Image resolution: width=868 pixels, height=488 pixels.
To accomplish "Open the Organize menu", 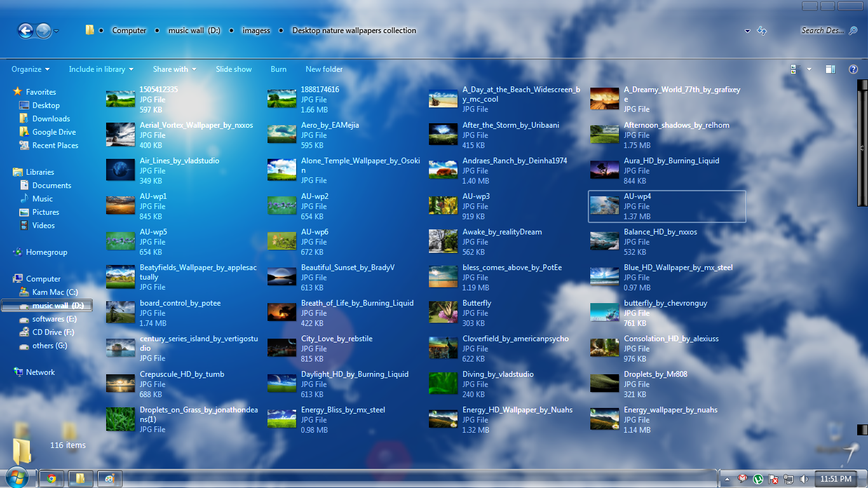I will (x=29, y=69).
